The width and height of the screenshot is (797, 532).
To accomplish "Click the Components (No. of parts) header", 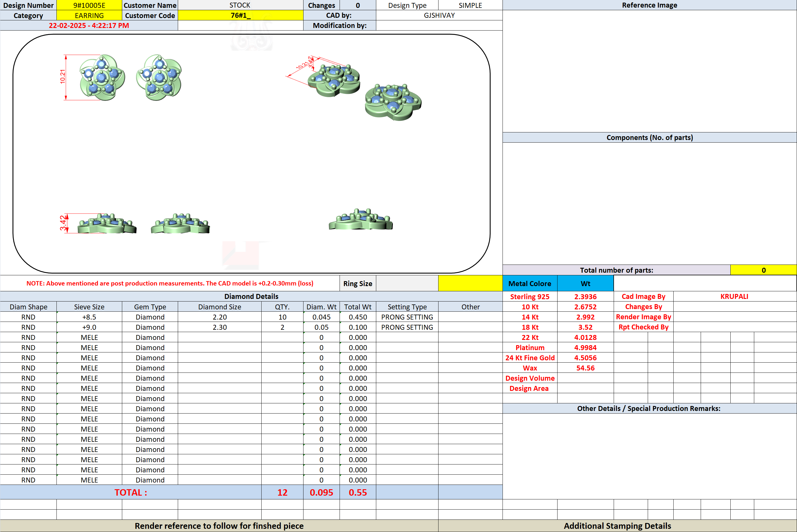I will pyautogui.click(x=649, y=137).
